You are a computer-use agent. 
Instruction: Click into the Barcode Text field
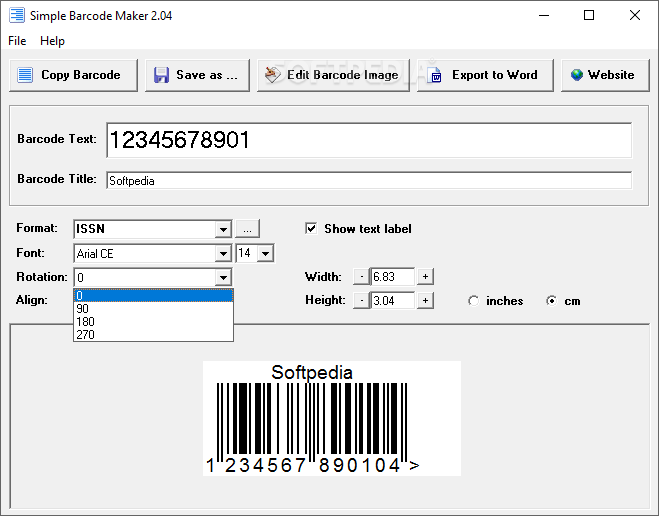tap(369, 140)
